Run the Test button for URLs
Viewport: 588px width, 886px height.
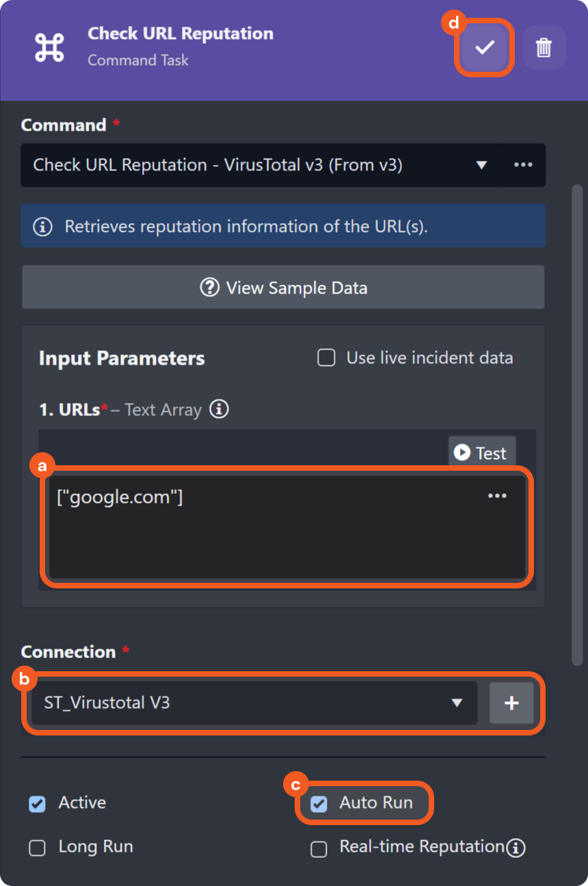click(x=481, y=453)
